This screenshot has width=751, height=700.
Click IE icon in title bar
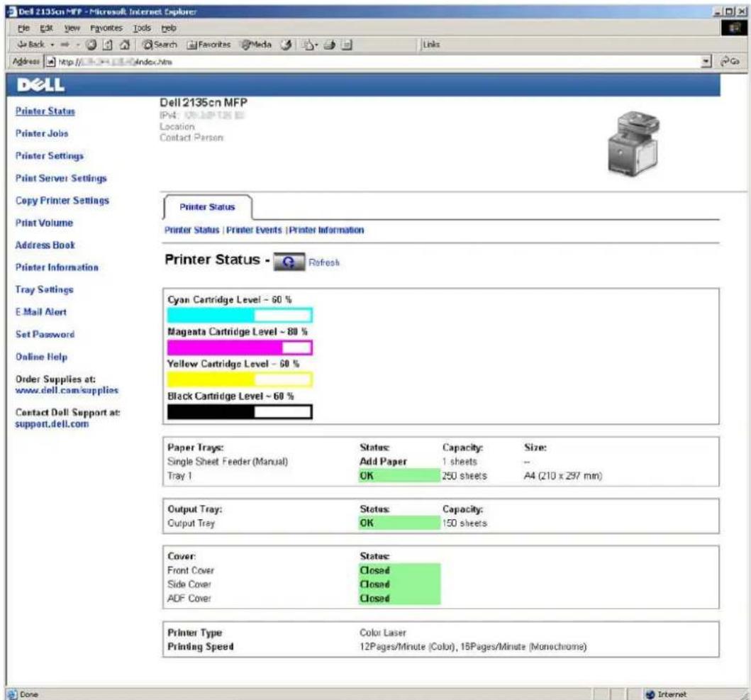click(11, 11)
